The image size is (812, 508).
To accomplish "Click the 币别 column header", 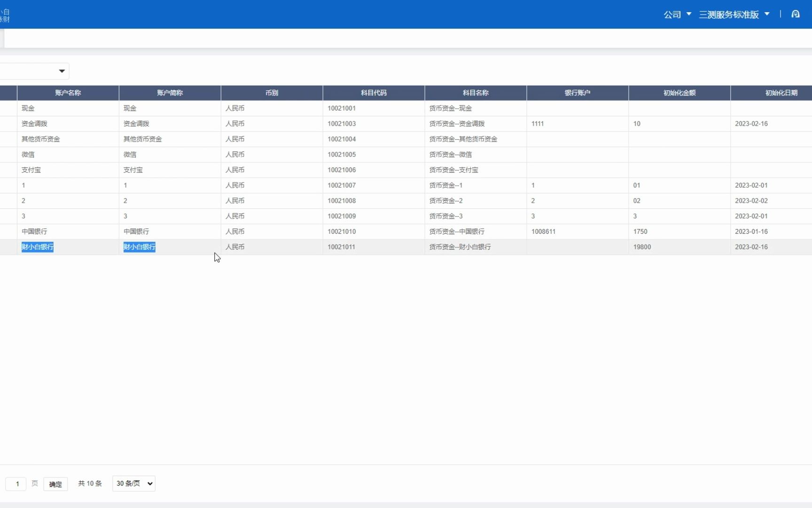I will [x=272, y=93].
